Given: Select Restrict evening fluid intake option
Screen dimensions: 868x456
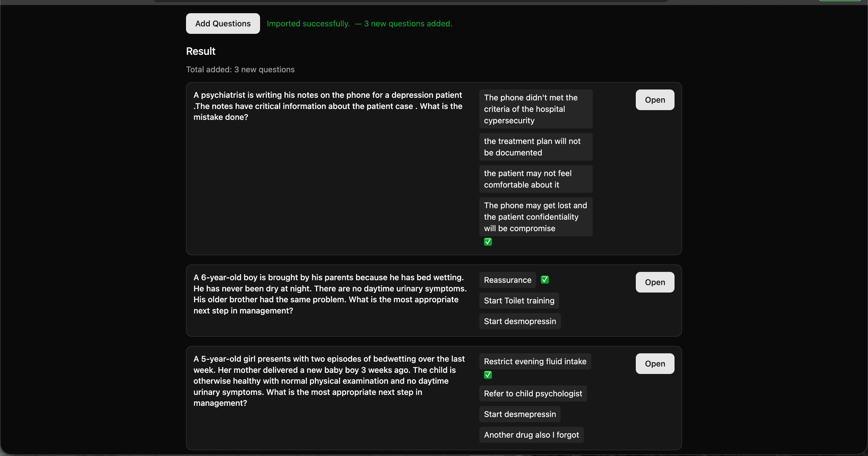Looking at the screenshot, I should pos(535,361).
